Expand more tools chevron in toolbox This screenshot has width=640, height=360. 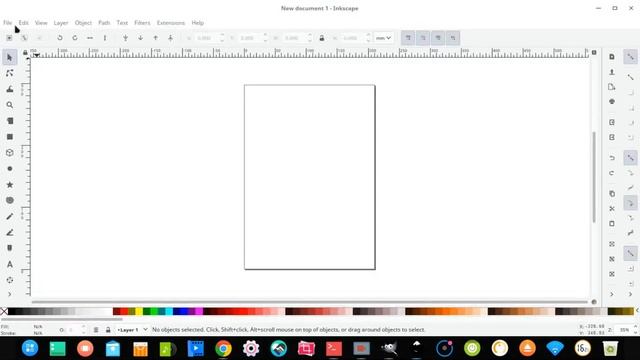click(x=10, y=294)
